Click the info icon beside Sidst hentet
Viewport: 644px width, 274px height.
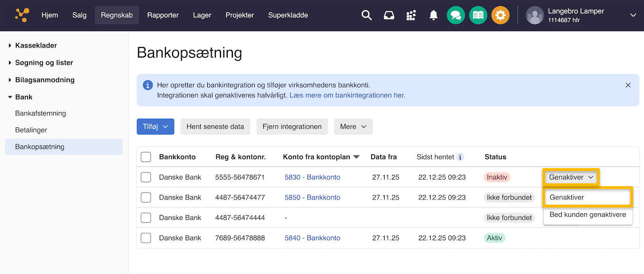[x=460, y=157]
